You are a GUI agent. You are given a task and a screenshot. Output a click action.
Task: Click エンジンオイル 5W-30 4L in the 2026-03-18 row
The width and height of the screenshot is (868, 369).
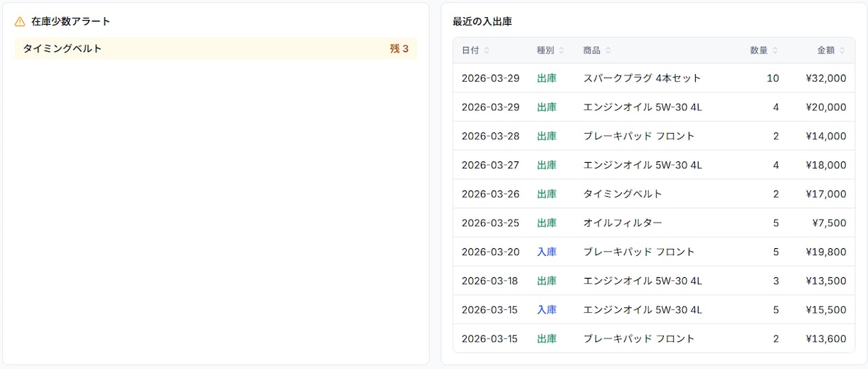pos(642,281)
